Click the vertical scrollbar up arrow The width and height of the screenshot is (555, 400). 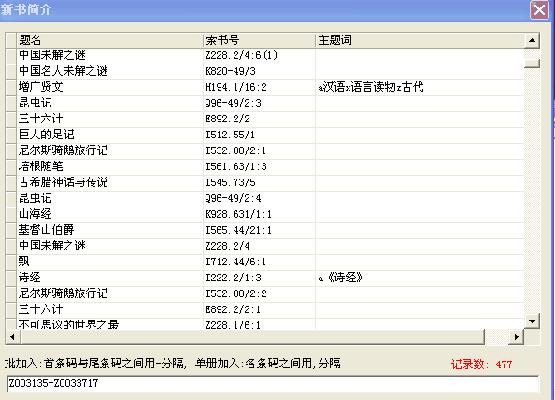point(532,40)
